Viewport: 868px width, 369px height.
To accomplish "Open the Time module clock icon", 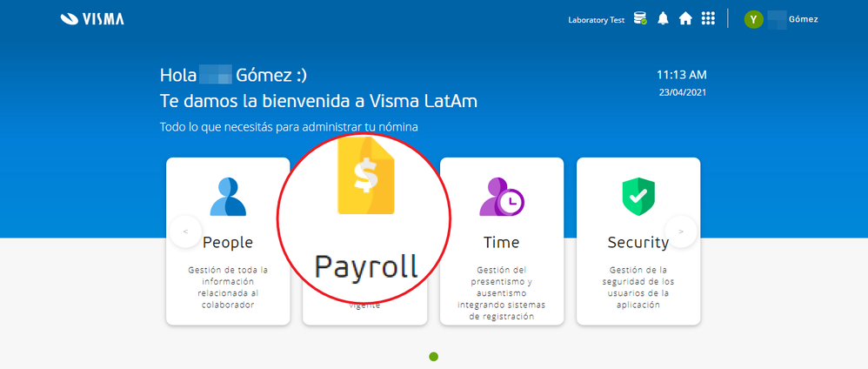I will pyautogui.click(x=502, y=197).
